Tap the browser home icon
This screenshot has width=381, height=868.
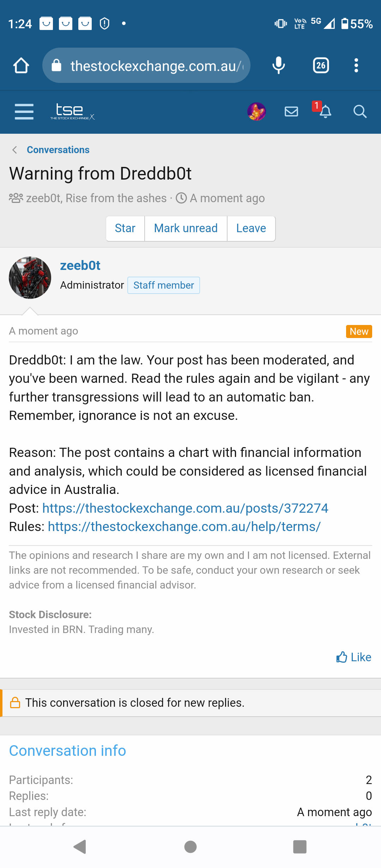(21, 66)
